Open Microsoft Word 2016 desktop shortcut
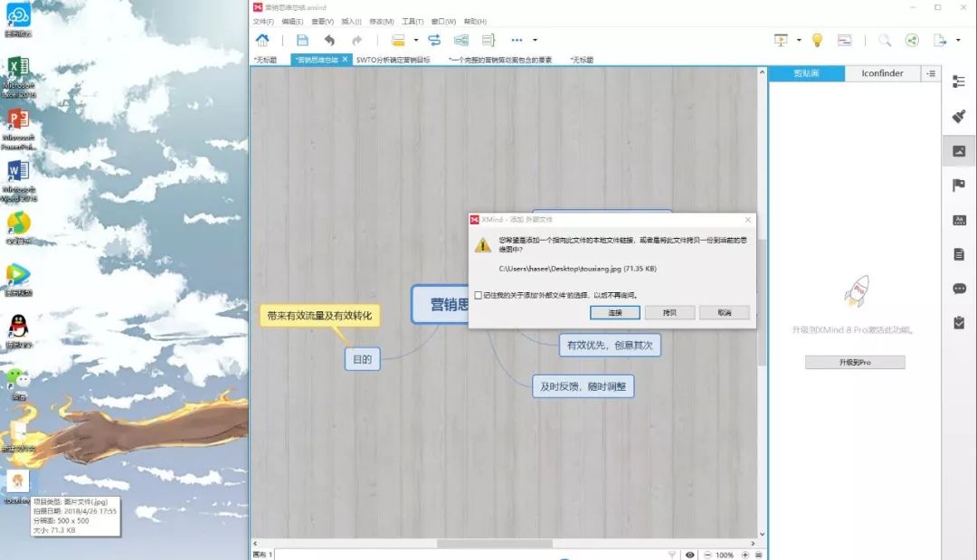This screenshot has width=977, height=560. (18, 181)
